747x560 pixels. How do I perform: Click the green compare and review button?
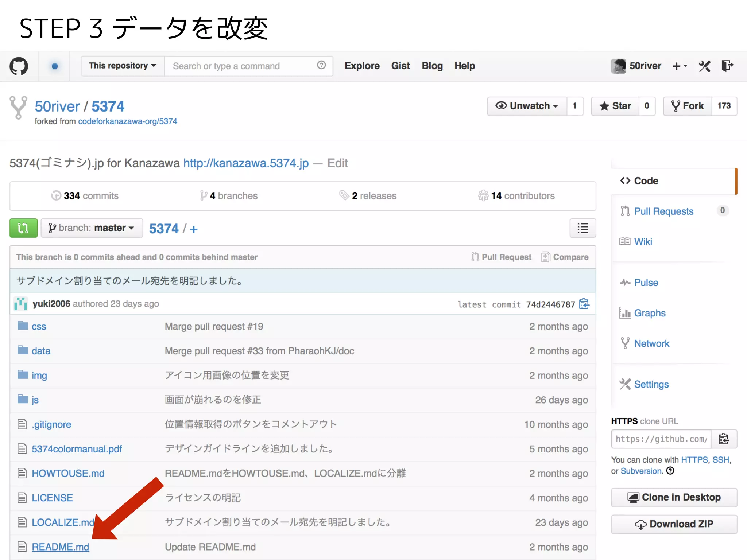coord(23,228)
